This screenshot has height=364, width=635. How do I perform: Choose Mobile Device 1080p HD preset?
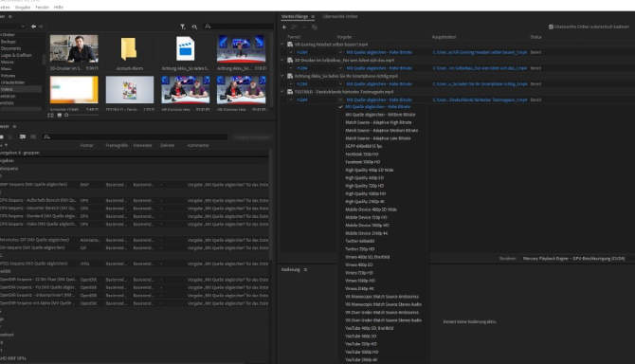(x=367, y=226)
